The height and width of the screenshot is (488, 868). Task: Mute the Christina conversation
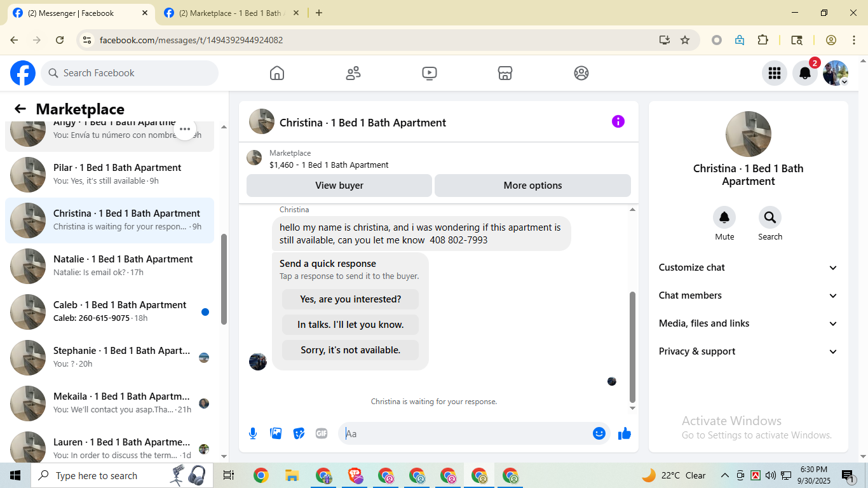tap(724, 218)
